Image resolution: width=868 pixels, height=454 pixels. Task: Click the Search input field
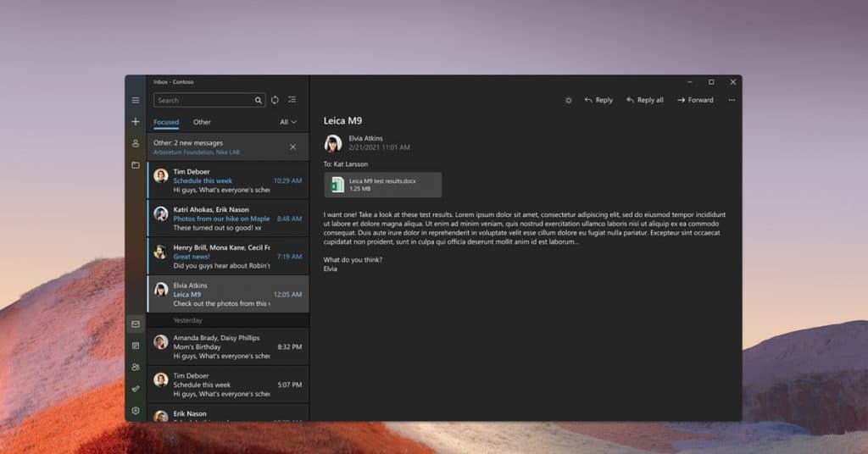tap(203, 100)
